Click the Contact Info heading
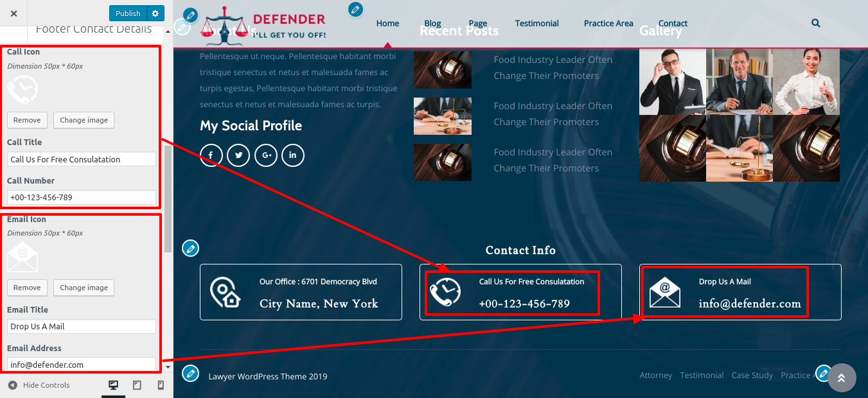The width and height of the screenshot is (868, 398). point(520,250)
